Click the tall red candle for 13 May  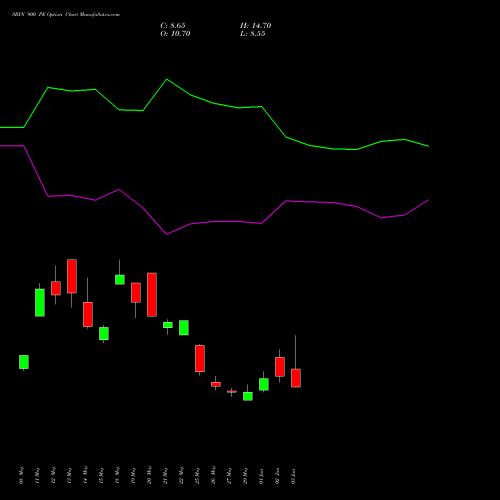tap(72, 276)
